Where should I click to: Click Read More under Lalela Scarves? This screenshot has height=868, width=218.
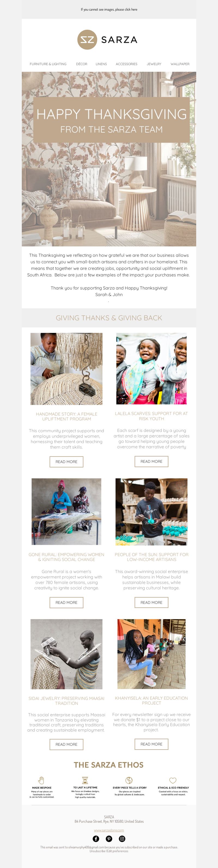click(152, 461)
